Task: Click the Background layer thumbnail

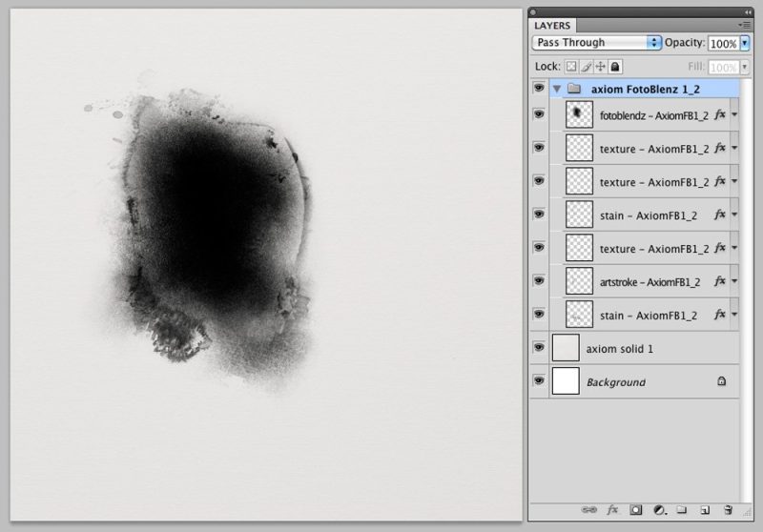Action: coord(566,380)
